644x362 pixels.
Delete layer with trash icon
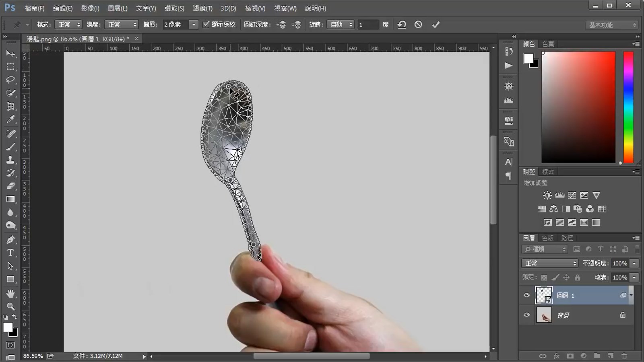(624, 356)
